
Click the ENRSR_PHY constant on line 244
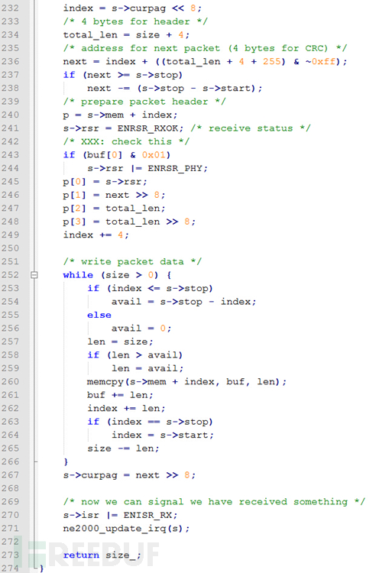pos(175,169)
